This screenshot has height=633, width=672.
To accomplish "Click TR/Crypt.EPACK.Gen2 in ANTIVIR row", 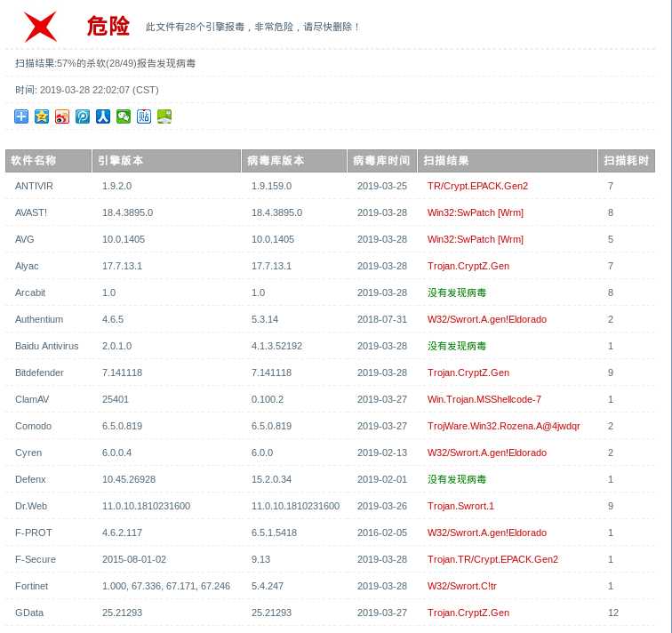I will coord(477,186).
